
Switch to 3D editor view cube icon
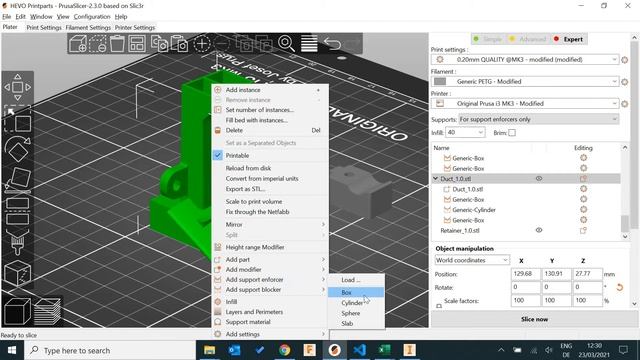point(17,311)
